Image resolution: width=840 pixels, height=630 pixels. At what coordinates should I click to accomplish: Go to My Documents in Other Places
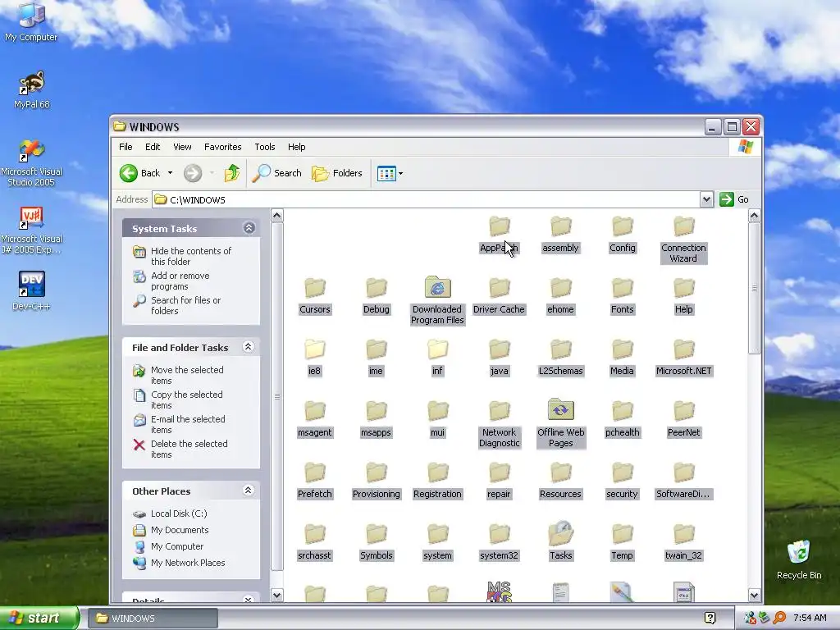180,530
